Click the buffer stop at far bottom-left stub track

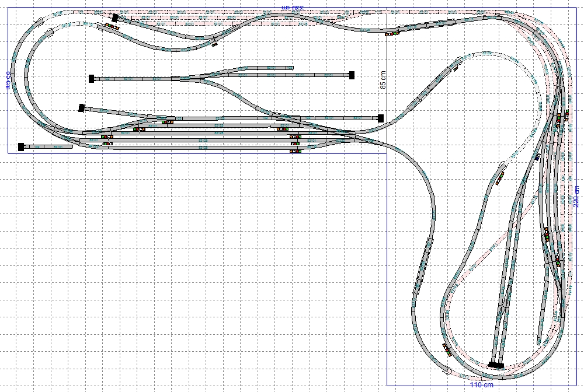coord(21,147)
